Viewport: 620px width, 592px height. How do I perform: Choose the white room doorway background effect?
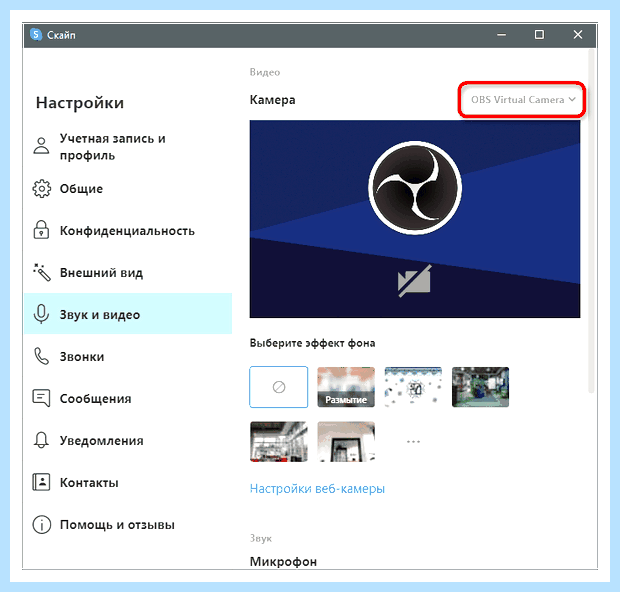coord(346,441)
